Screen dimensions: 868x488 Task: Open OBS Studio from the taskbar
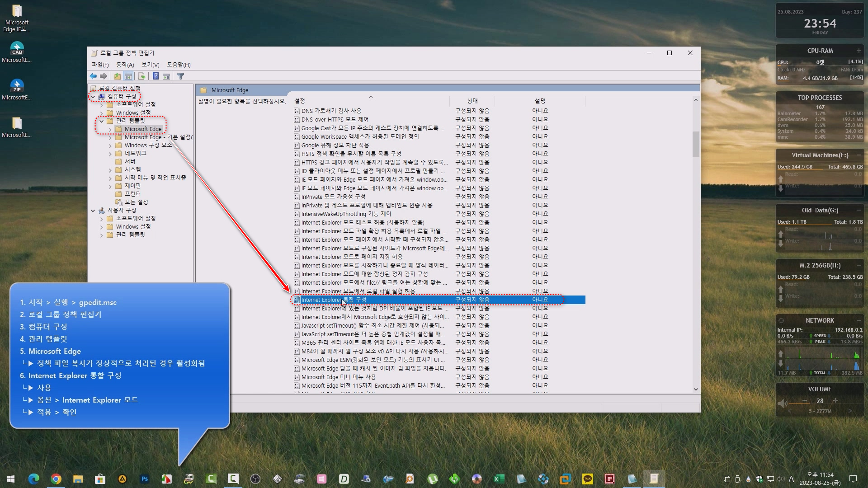255,479
